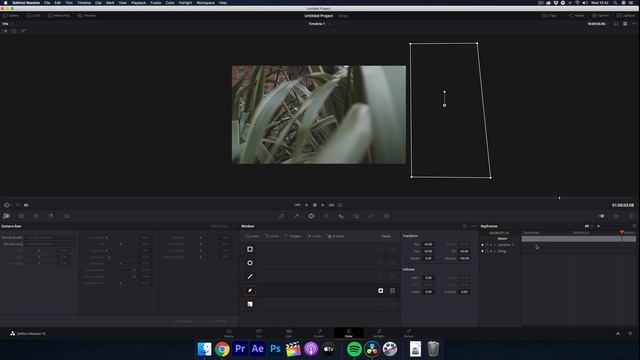Screen dimensions: 640x360
Task: Show the Keyframes editor palette icon
Action: click(x=602, y=216)
